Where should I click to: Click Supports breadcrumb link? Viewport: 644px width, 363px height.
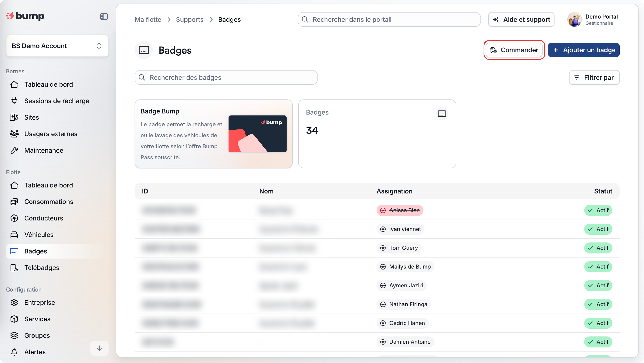tap(190, 19)
